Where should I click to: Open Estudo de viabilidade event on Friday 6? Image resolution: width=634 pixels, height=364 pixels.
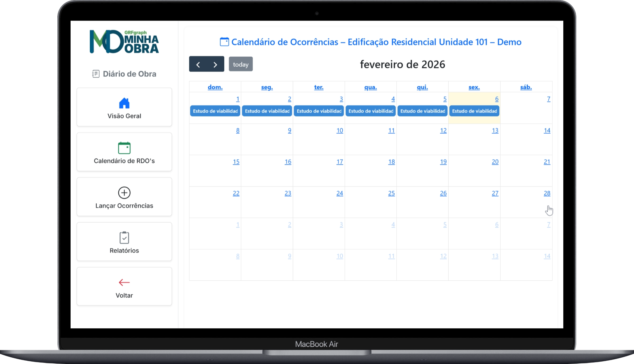coord(474,111)
